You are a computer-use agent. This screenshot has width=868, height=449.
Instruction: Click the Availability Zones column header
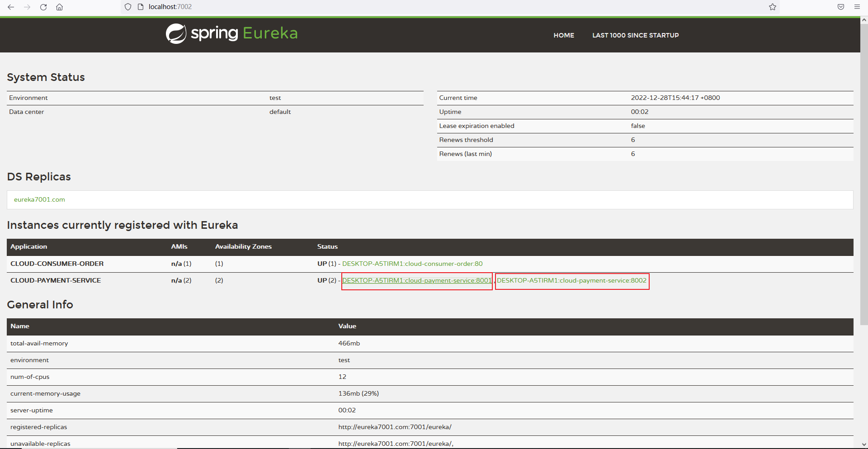tap(243, 246)
